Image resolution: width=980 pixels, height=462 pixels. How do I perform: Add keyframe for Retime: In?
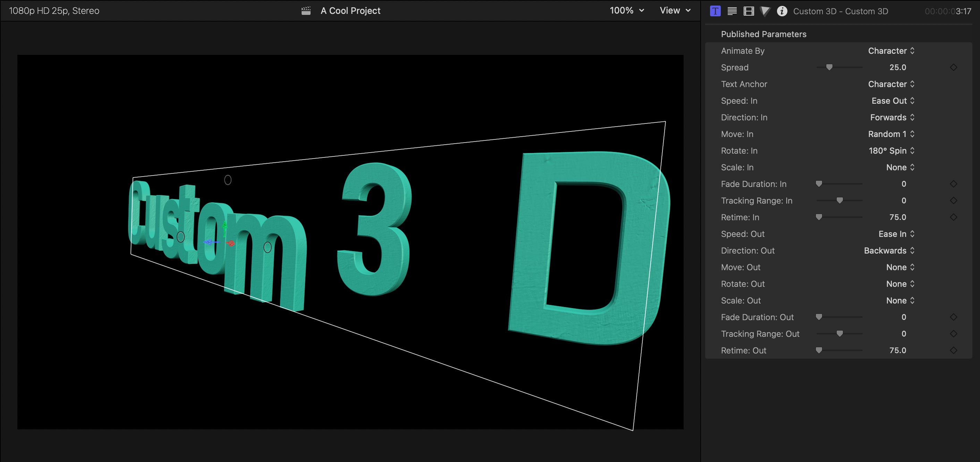coord(953,217)
